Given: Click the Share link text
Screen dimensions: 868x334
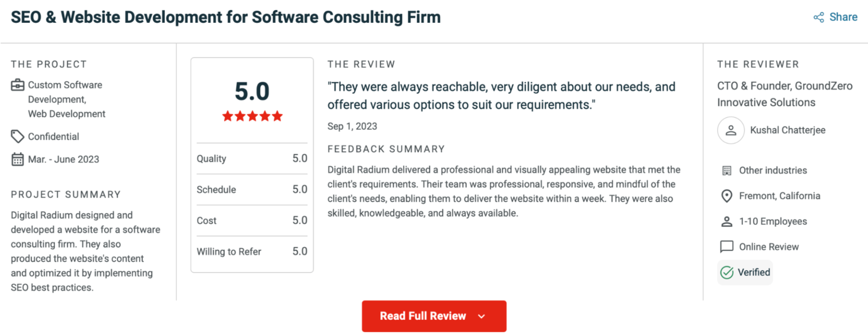Looking at the screenshot, I should click(x=843, y=17).
